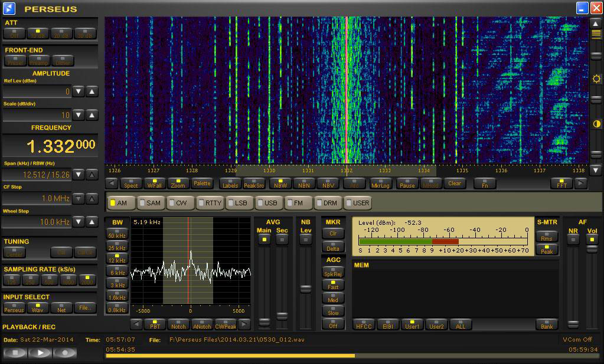
Task: Select AM demodulation mode
Action: [x=122, y=203]
